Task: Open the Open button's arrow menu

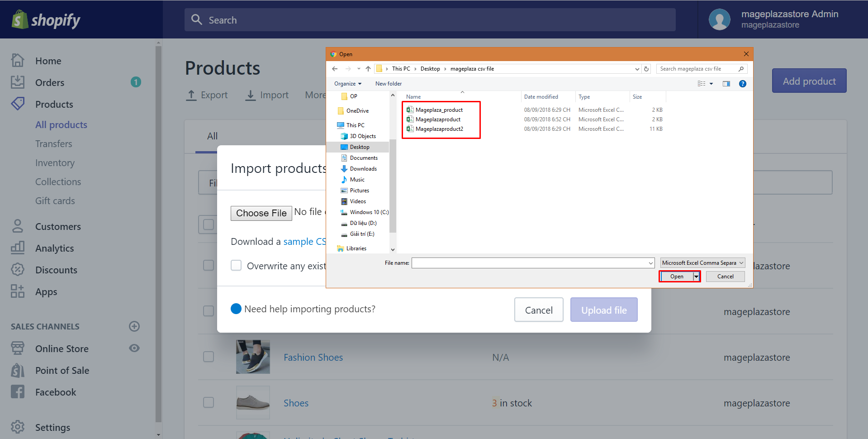Action: click(x=697, y=277)
